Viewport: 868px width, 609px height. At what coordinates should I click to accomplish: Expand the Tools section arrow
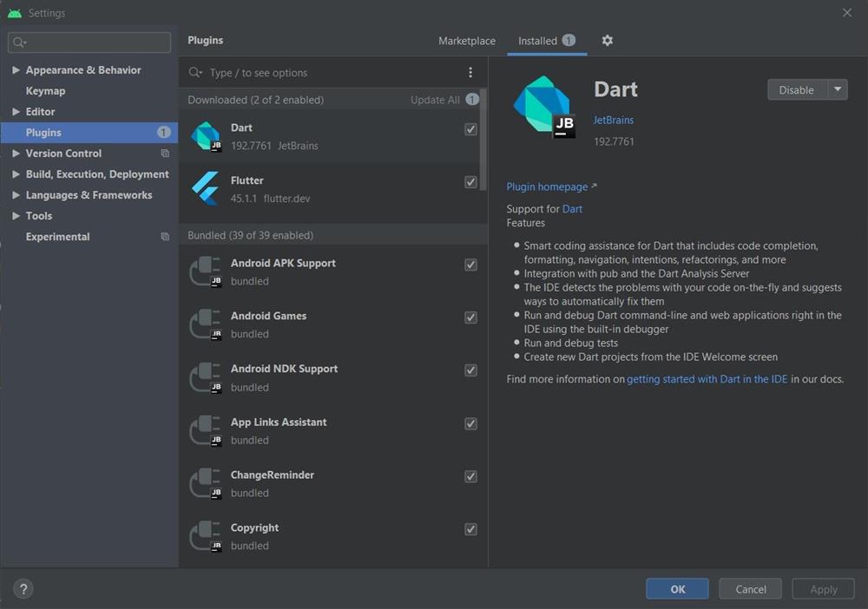point(16,216)
